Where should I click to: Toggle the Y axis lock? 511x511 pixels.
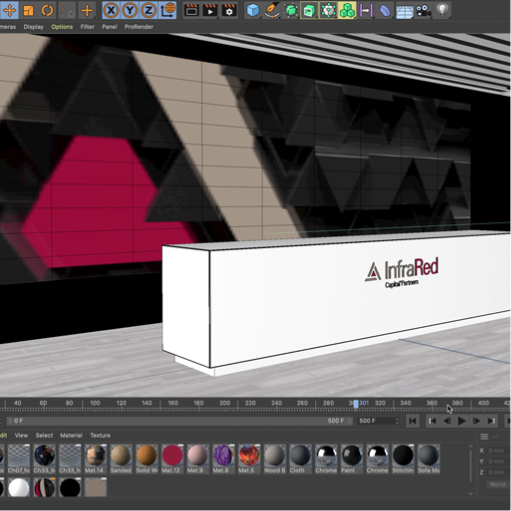click(130, 10)
